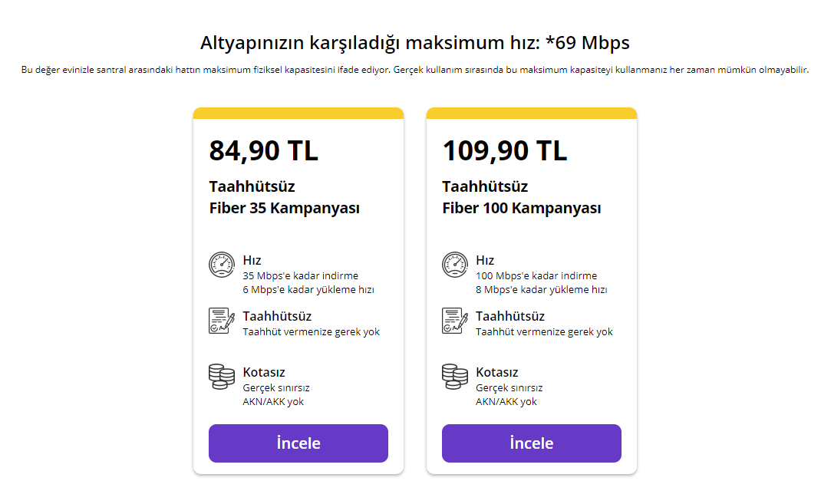The image size is (821, 504).
Task: Click the speedometer icon in Fiber 35 card
Action: pyautogui.click(x=222, y=265)
